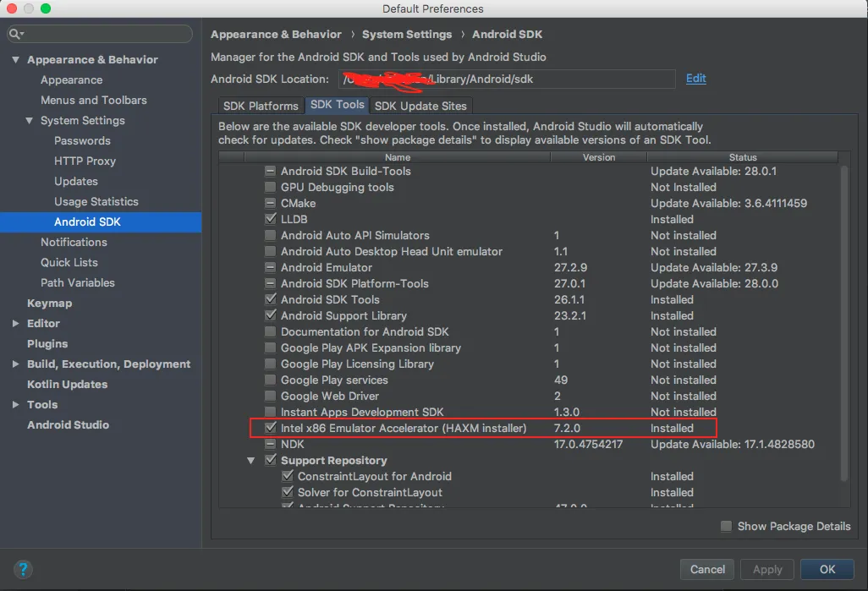Image resolution: width=868 pixels, height=591 pixels.
Task: Click in the preferences search field
Action: pos(100,34)
